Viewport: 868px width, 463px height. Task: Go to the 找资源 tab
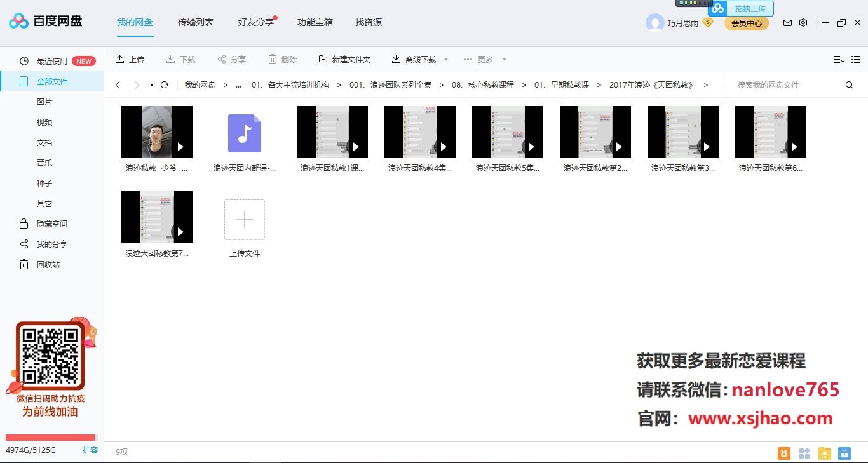369,22
